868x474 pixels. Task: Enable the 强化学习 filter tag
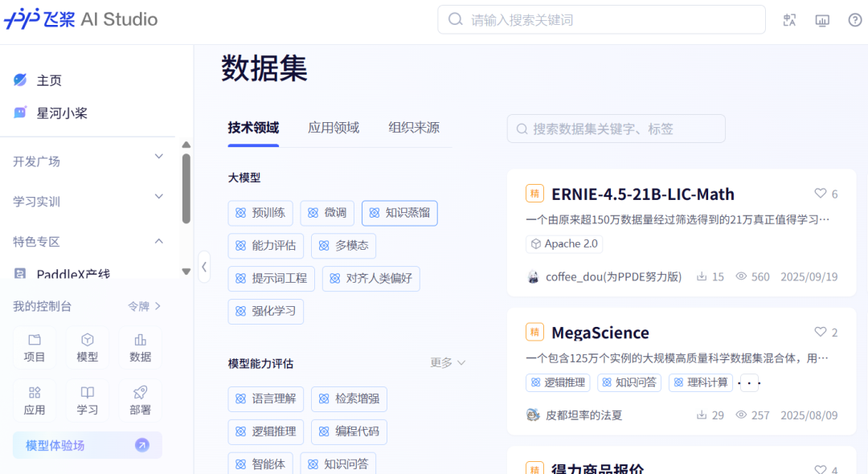point(265,311)
